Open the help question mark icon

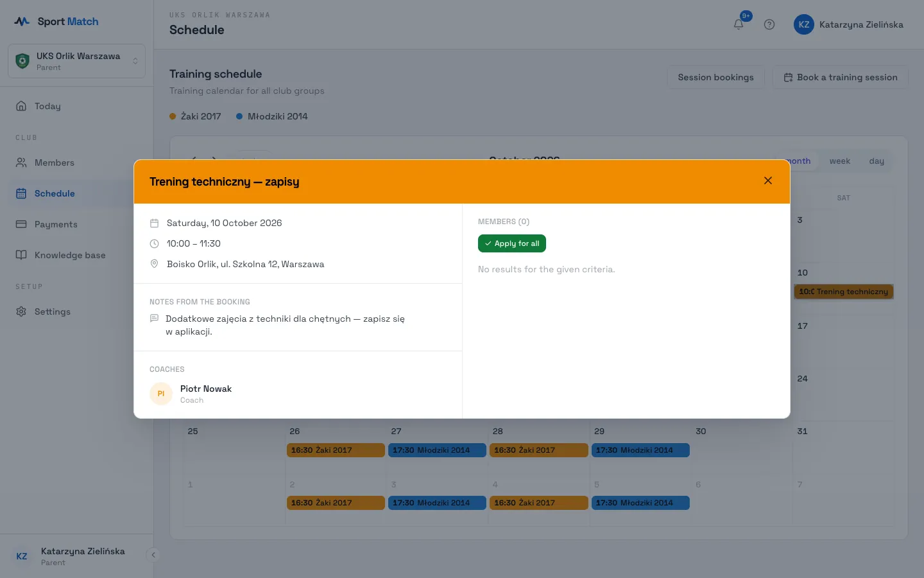point(769,24)
